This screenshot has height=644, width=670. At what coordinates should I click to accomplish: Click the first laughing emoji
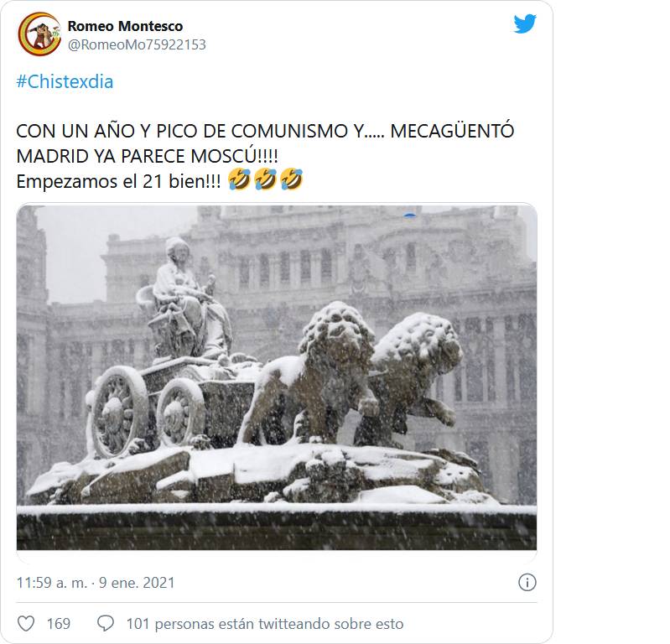(x=239, y=179)
